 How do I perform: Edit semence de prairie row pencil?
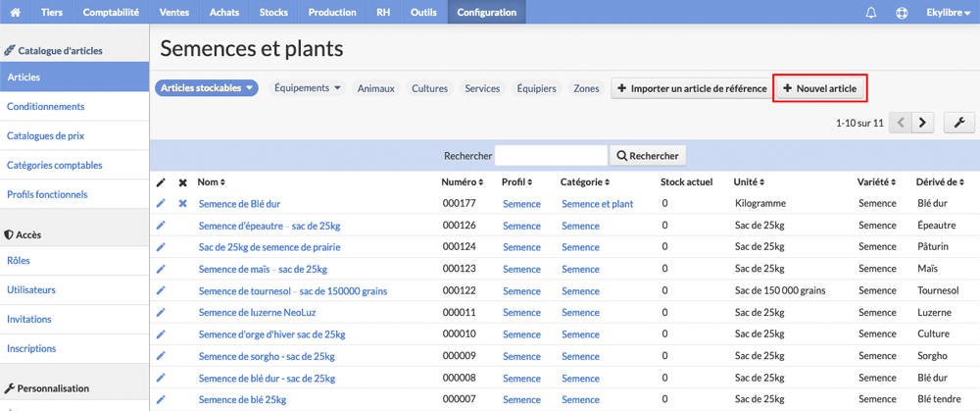coord(161,246)
